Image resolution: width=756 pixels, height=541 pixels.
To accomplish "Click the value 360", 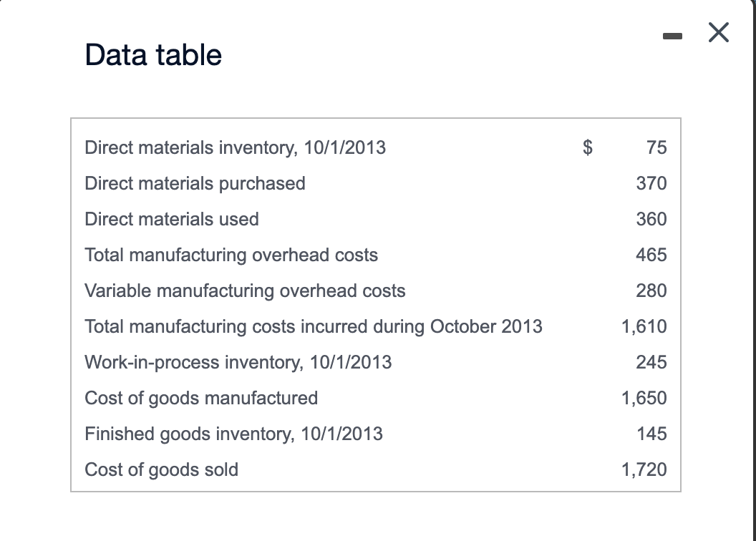I will 654,219.
